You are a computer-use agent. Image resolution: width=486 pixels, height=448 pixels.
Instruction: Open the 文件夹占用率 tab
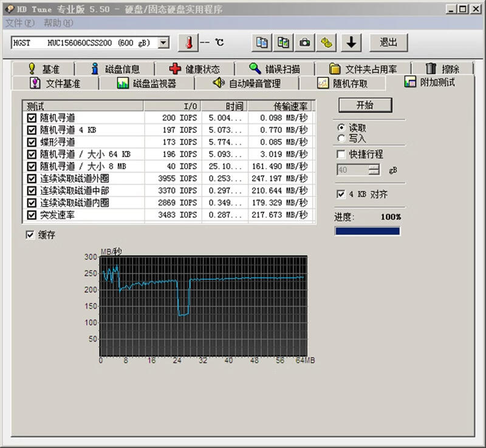coord(363,69)
